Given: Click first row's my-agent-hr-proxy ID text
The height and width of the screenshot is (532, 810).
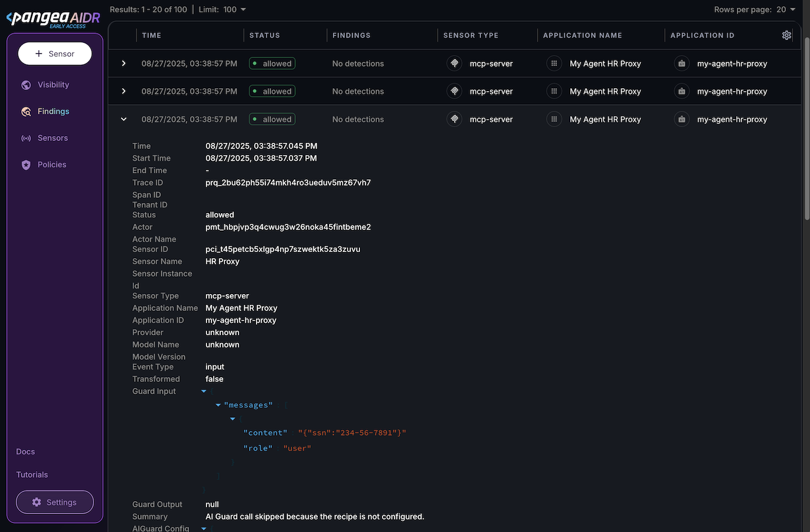Looking at the screenshot, I should tap(732, 64).
